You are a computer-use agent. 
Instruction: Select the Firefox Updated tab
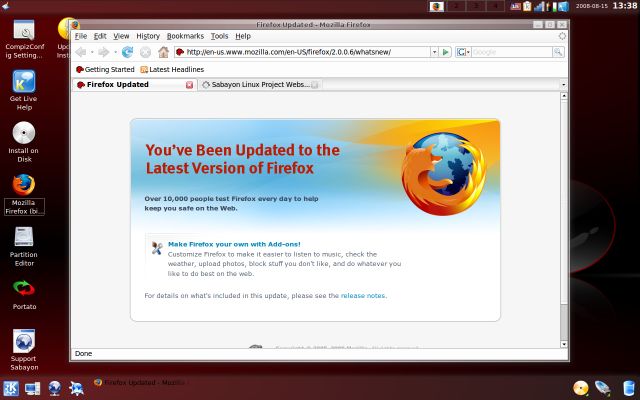(x=134, y=84)
